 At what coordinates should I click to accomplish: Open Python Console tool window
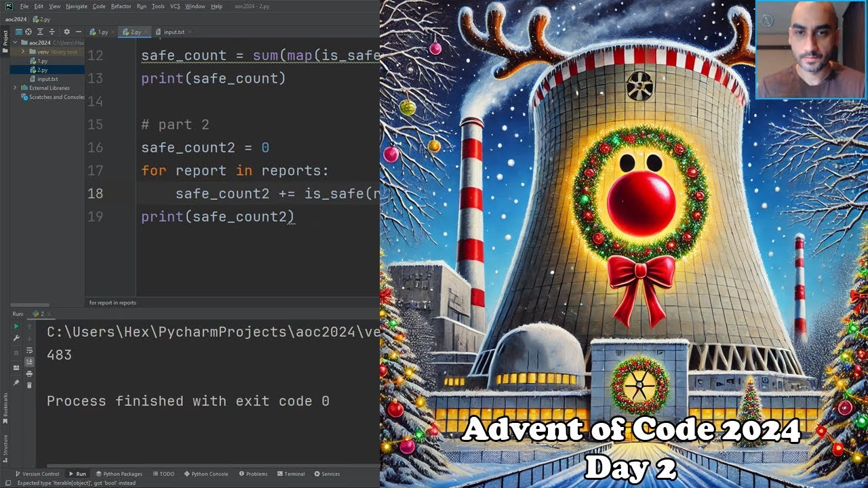tap(206, 474)
